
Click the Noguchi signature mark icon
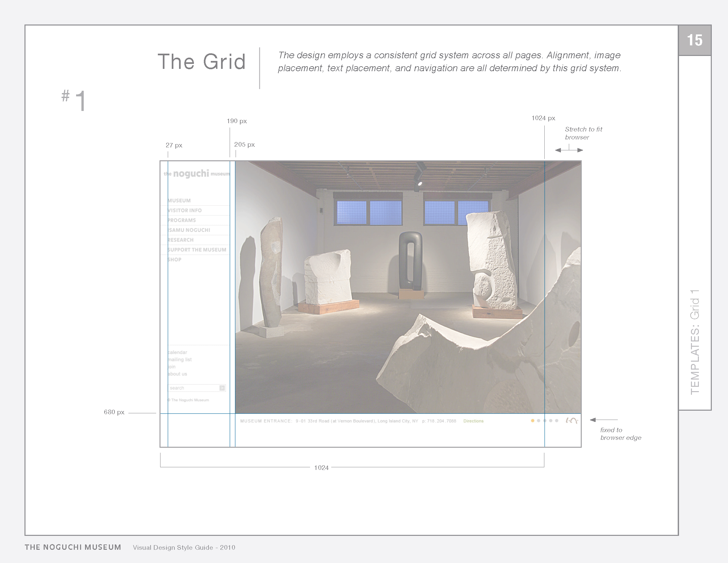coord(572,421)
